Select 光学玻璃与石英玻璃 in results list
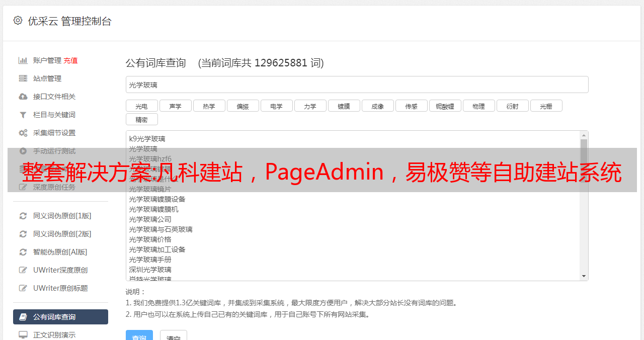644x340 pixels. pyautogui.click(x=160, y=229)
